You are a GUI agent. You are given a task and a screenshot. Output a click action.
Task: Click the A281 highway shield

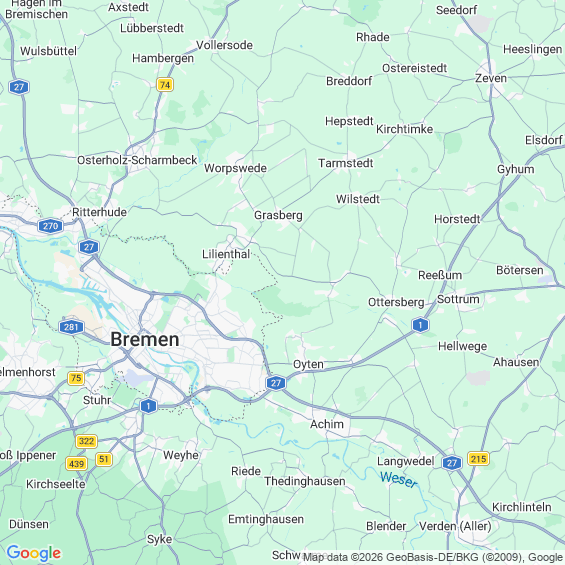point(71,327)
